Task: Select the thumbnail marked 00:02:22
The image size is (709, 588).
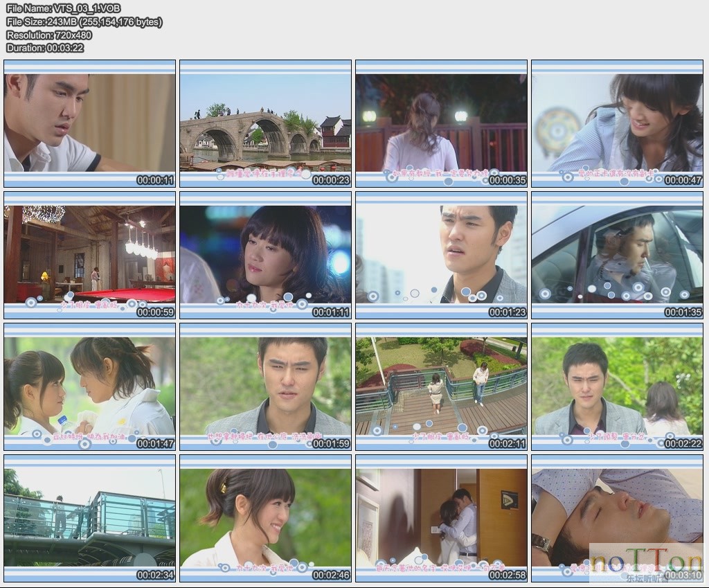Action: [x=617, y=386]
